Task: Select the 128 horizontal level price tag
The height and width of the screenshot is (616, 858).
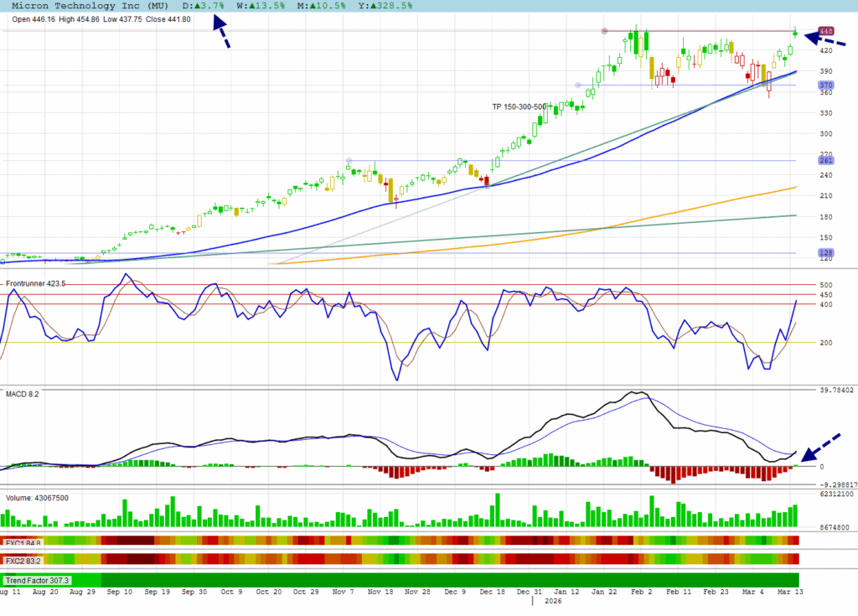Action: [x=825, y=253]
